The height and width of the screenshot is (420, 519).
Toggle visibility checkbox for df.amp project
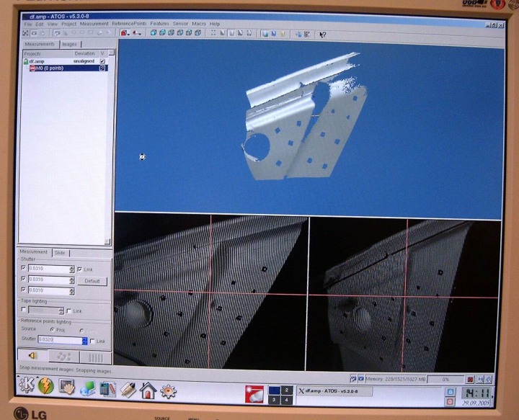tap(102, 62)
